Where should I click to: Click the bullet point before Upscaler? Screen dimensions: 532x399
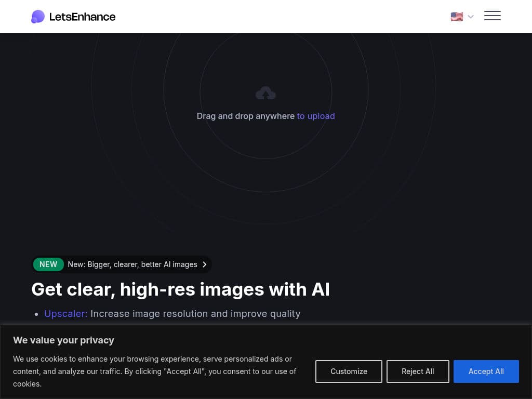click(36, 314)
